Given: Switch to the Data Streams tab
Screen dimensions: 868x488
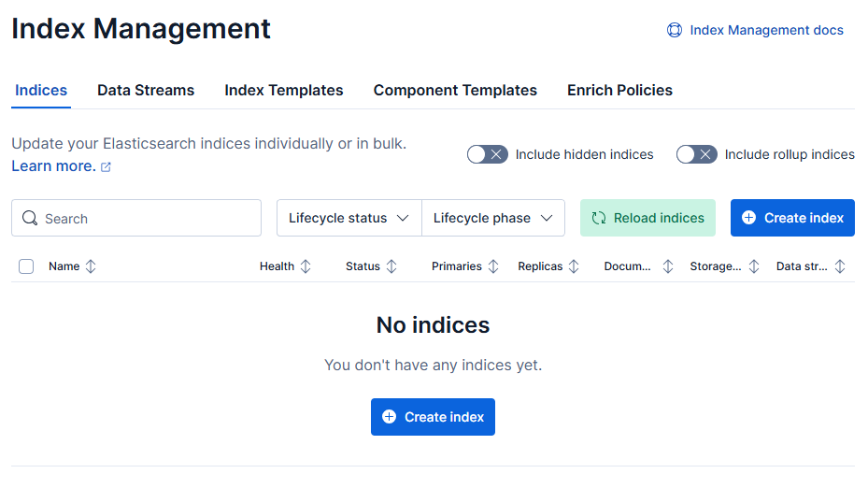Looking at the screenshot, I should pos(146,91).
